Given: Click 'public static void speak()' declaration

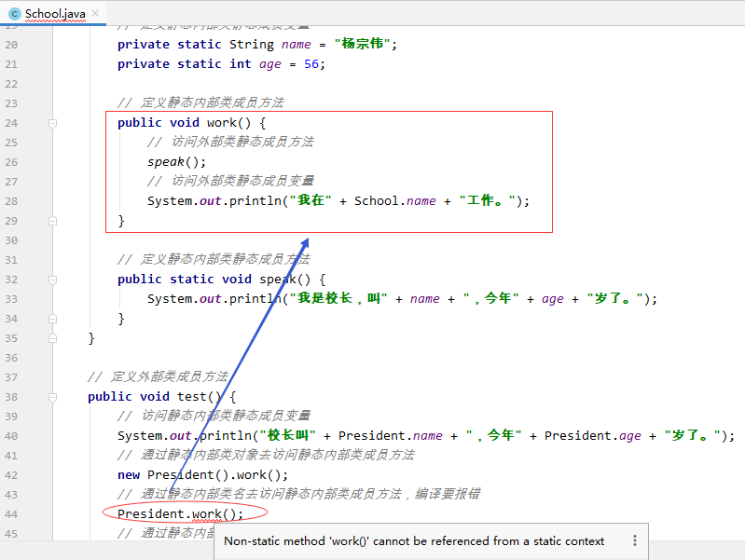Looking at the screenshot, I should (214, 280).
